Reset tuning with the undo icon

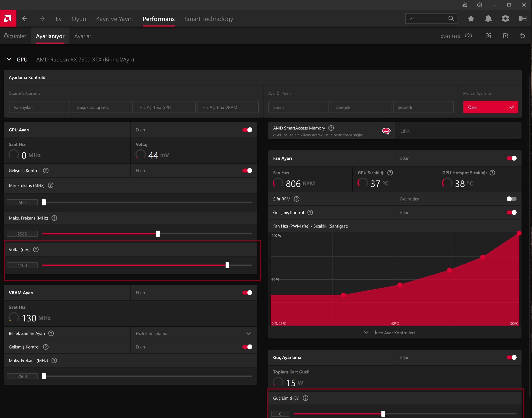point(523,36)
